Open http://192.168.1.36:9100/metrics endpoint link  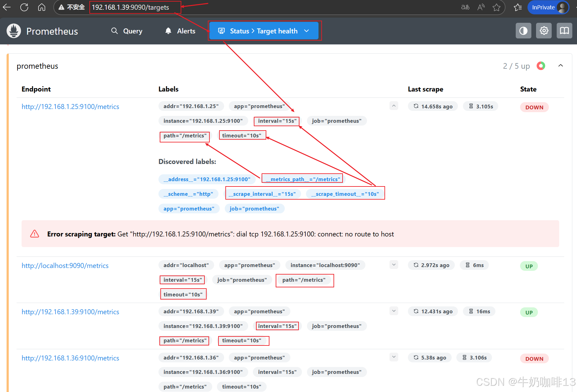click(70, 358)
